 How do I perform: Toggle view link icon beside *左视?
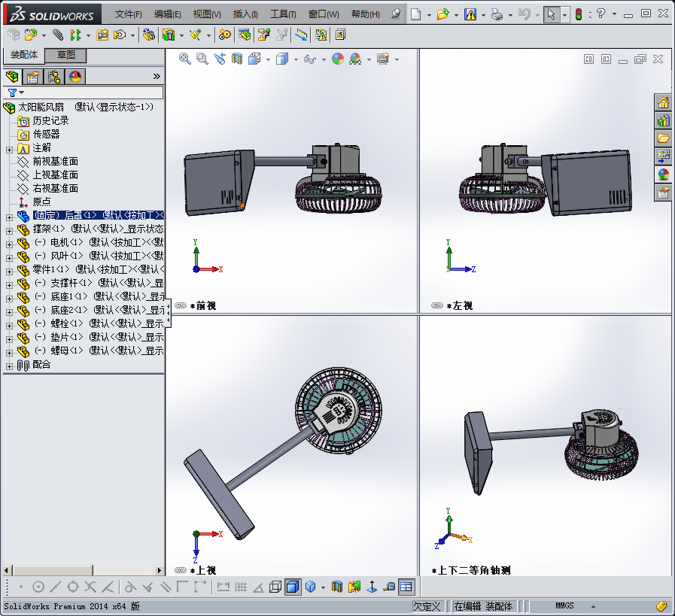[x=437, y=306]
